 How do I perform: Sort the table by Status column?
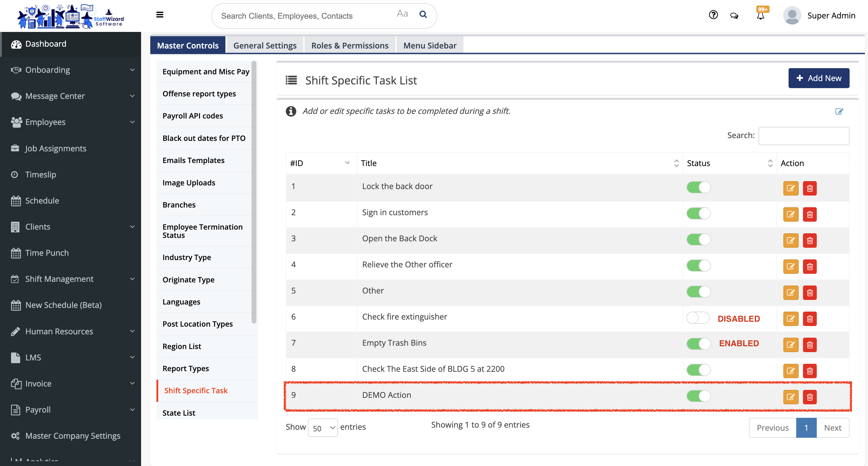[730, 163]
